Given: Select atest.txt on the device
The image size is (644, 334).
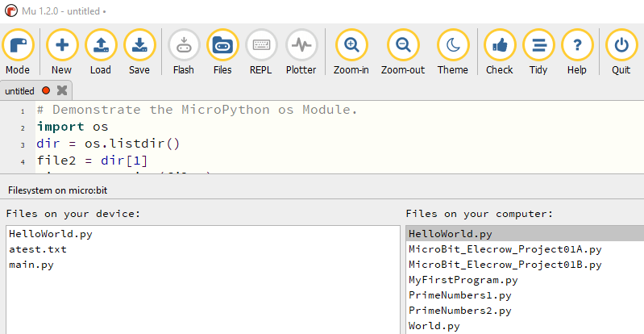Looking at the screenshot, I should [x=203, y=249].
